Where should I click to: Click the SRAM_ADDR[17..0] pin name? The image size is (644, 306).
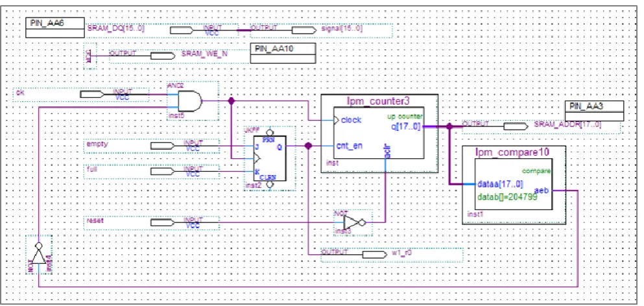click(x=567, y=124)
